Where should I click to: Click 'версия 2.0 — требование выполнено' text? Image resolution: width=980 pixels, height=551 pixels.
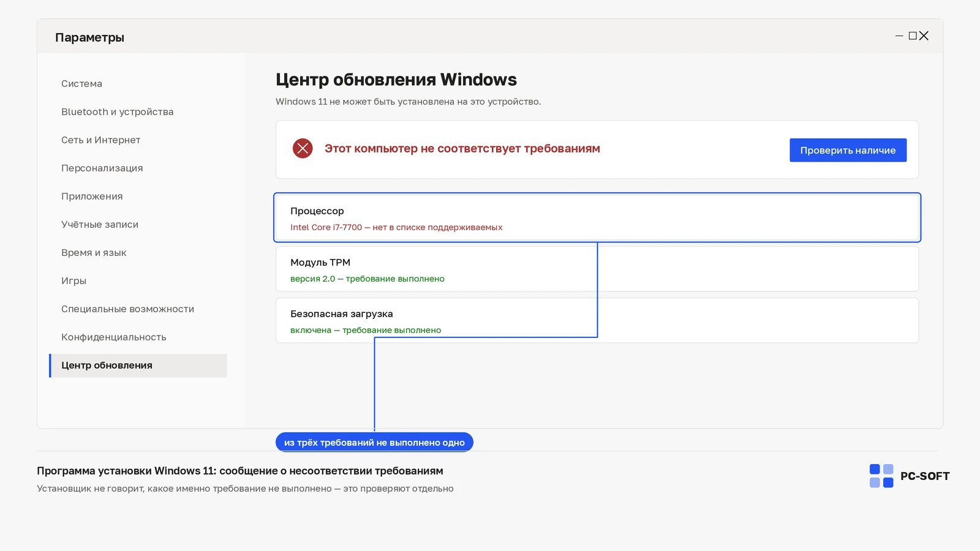[367, 279]
